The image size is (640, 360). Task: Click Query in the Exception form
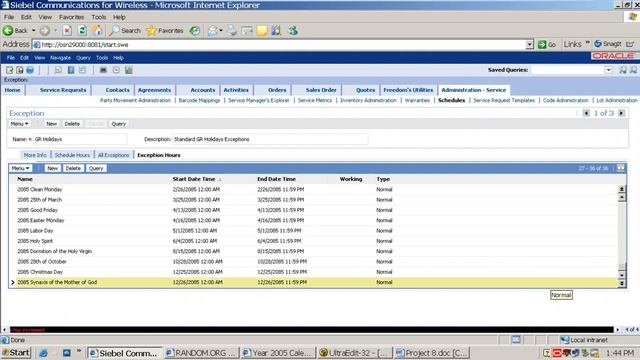click(x=118, y=124)
